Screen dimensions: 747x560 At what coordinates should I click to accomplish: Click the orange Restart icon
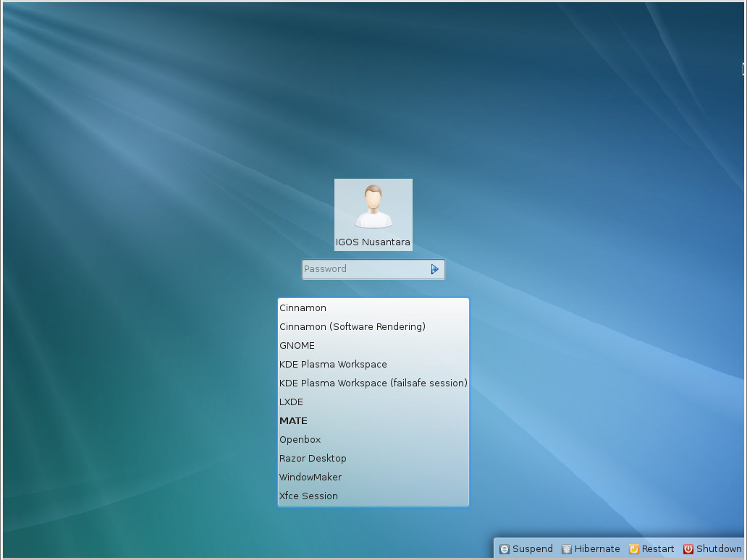pyautogui.click(x=633, y=549)
